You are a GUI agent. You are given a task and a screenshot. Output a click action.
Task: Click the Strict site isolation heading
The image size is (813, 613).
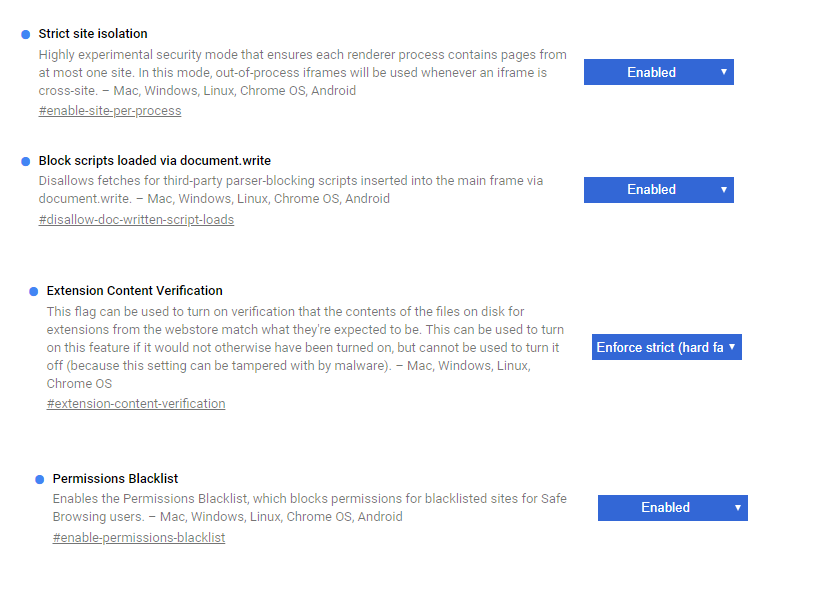[93, 34]
